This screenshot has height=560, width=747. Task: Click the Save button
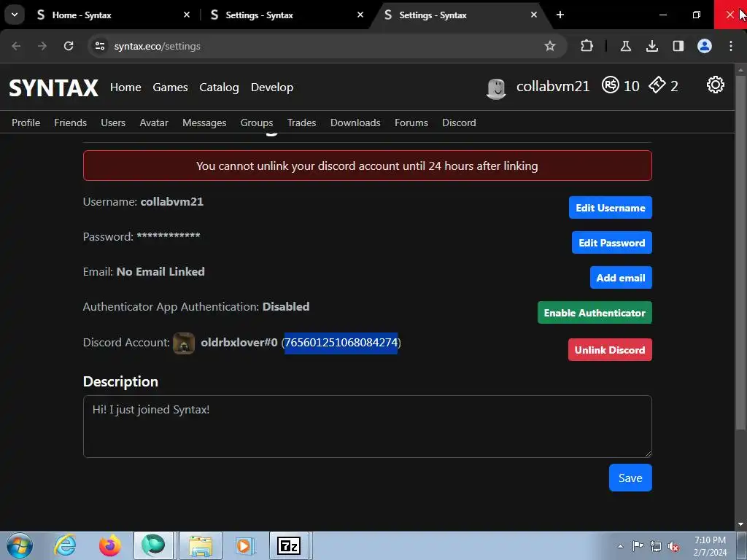[630, 478]
